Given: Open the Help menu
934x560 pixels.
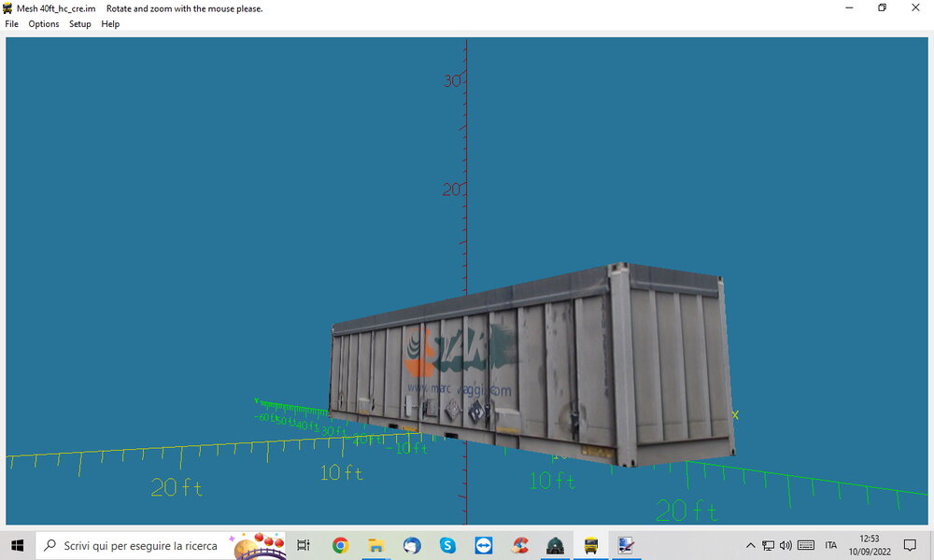Looking at the screenshot, I should click(x=110, y=24).
